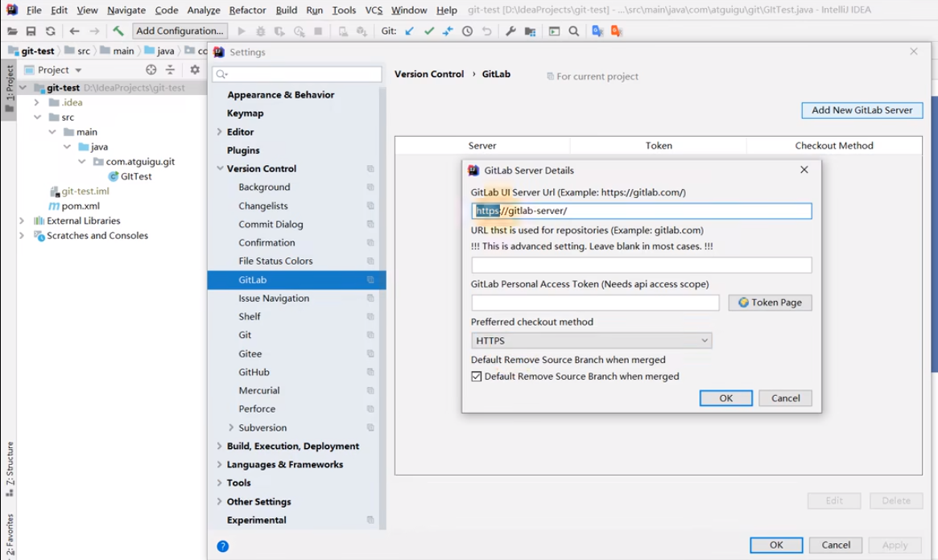Expand Languages & Frameworks section
Viewport: 938px width, 560px height.
[x=220, y=464]
